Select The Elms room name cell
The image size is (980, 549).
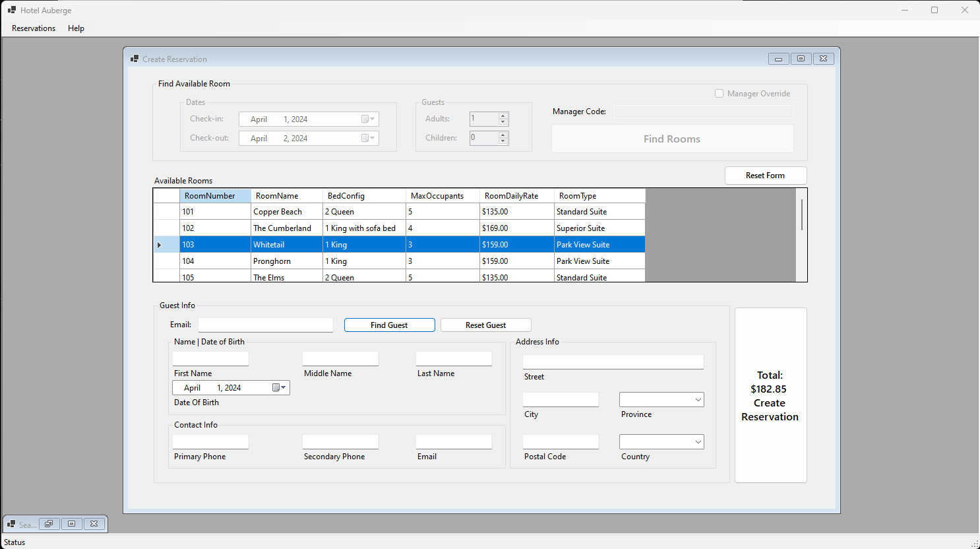point(287,276)
